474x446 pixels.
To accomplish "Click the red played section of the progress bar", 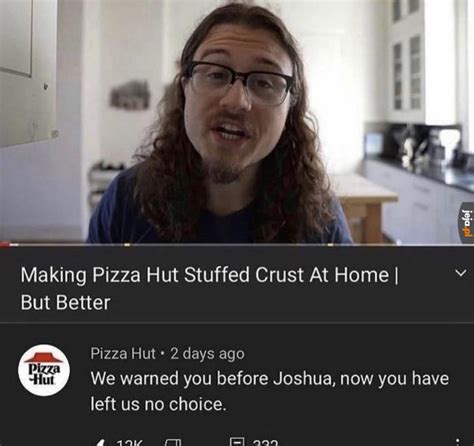I will (x=4, y=245).
